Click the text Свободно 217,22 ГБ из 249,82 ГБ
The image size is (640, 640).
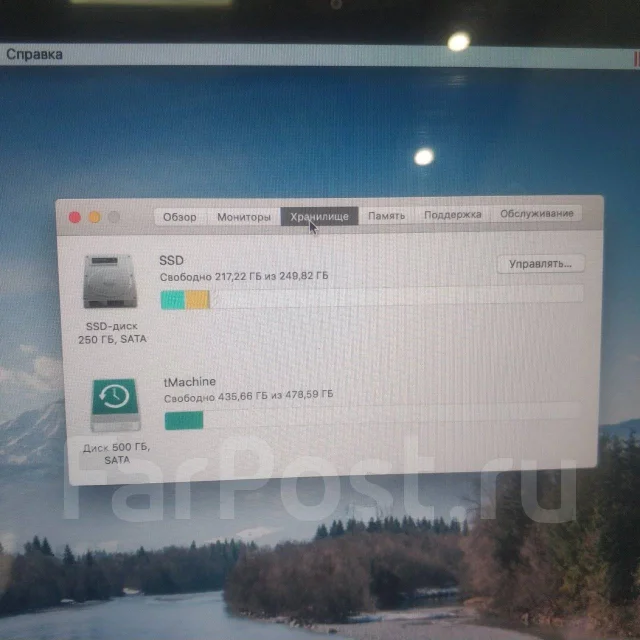click(244, 277)
